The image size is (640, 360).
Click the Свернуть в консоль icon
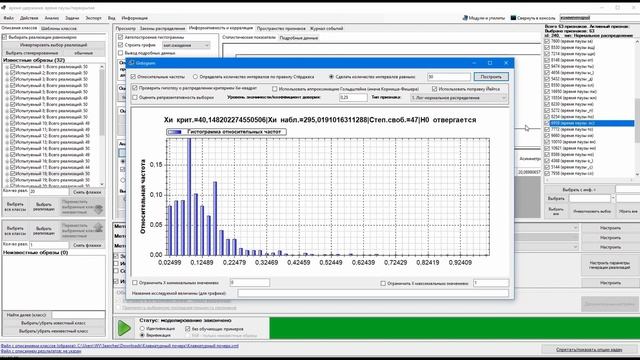tap(513, 18)
